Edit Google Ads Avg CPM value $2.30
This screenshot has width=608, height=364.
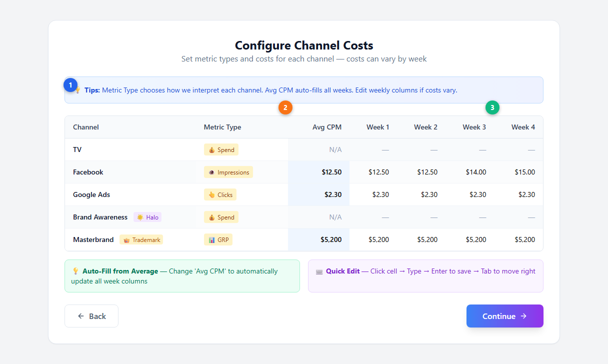(319, 194)
